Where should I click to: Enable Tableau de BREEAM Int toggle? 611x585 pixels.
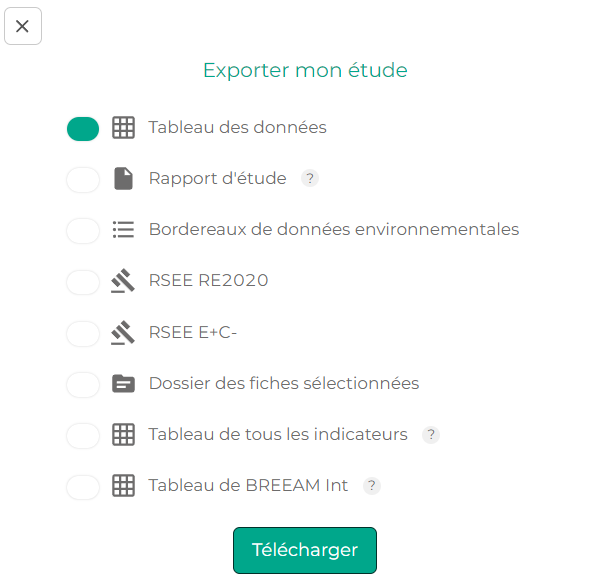tap(83, 487)
